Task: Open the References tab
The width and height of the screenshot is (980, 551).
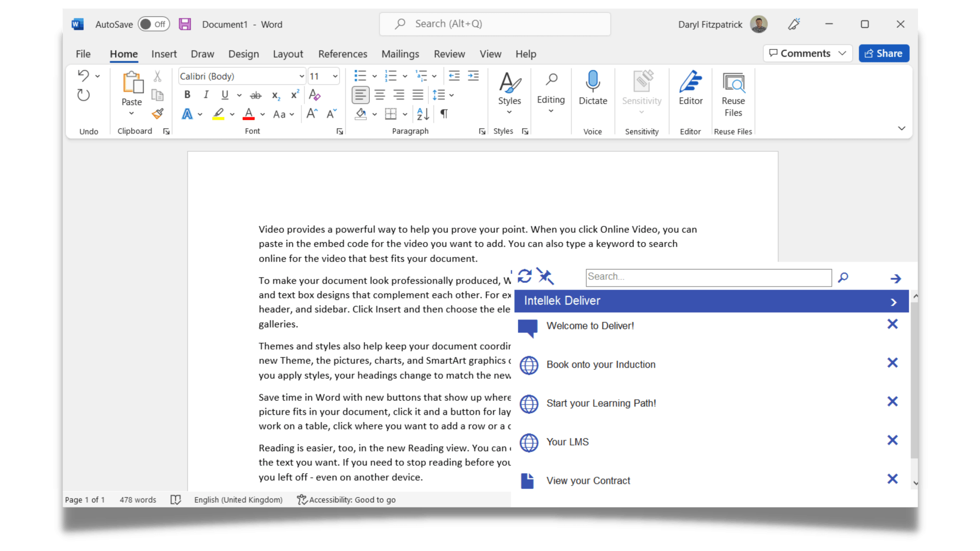Action: point(343,54)
